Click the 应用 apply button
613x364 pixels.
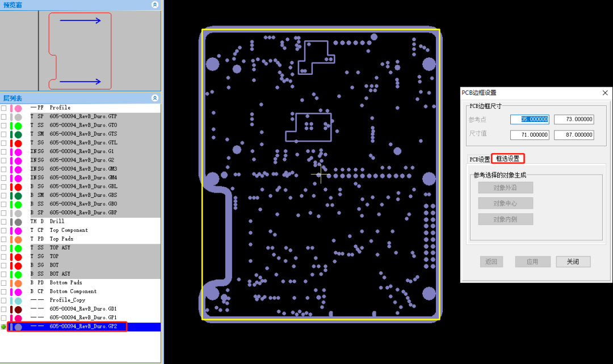tap(532, 262)
